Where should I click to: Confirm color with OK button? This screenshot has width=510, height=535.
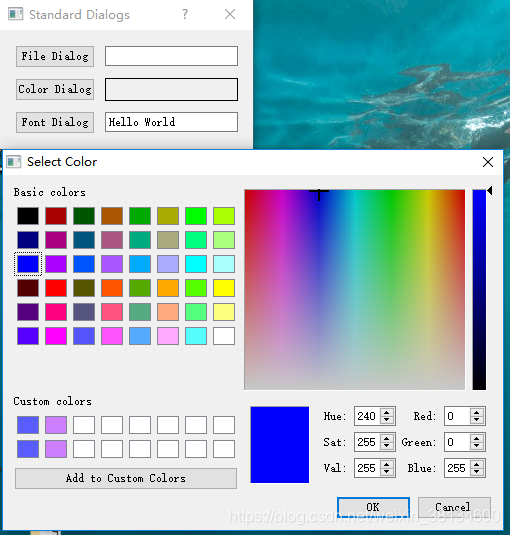pyautogui.click(x=373, y=507)
